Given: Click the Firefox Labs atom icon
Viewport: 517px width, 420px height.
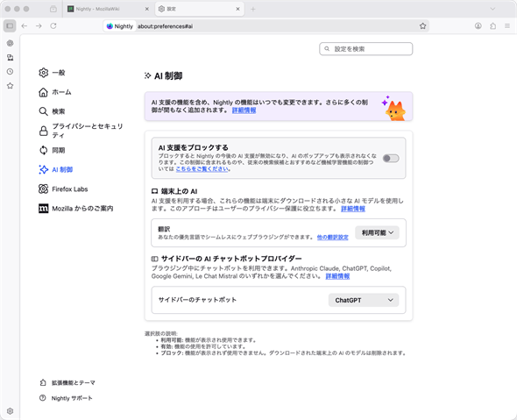Looking at the screenshot, I should click(x=43, y=189).
